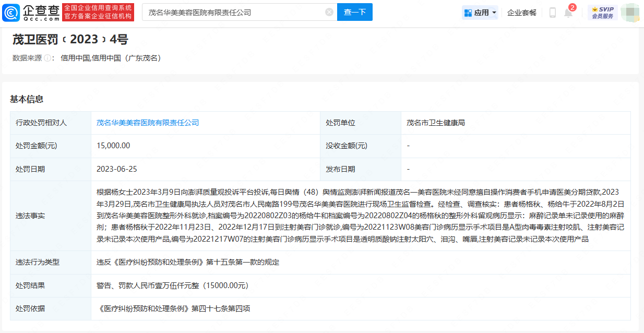Select the 2023-06-25 penalty date
Viewport: 644px width, 333px height.
[x=117, y=169]
